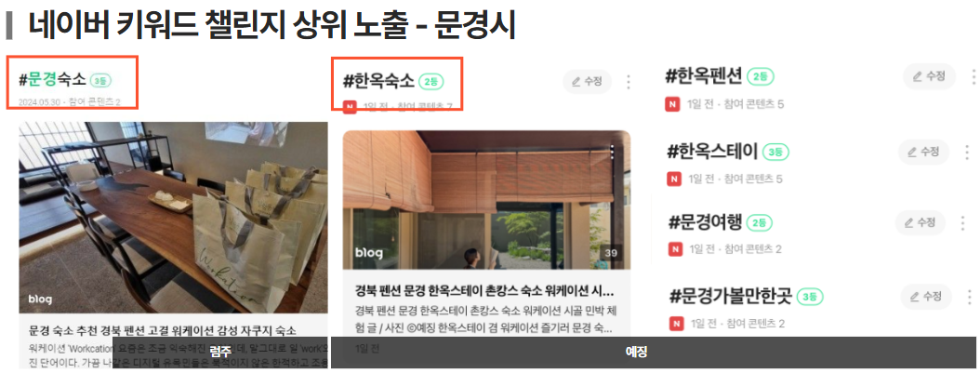Click the three-dot icon on hanok photo

coord(612,153)
